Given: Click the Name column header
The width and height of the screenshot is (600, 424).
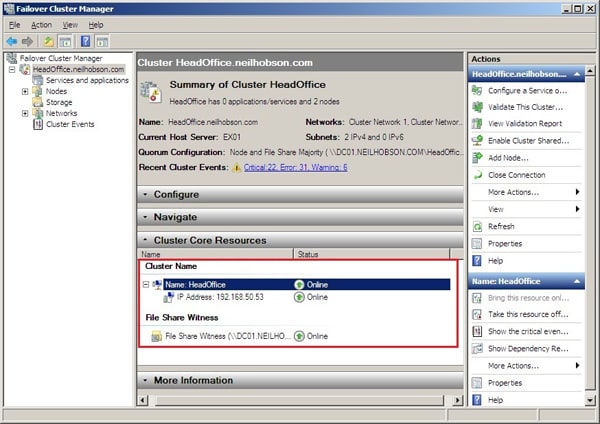Looking at the screenshot, I should [215, 254].
